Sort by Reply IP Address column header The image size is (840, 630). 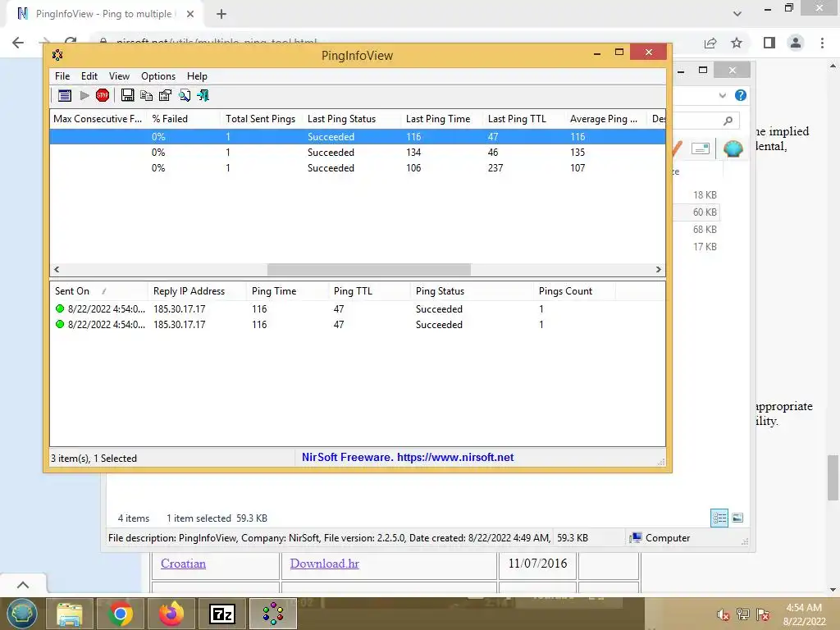click(x=197, y=291)
